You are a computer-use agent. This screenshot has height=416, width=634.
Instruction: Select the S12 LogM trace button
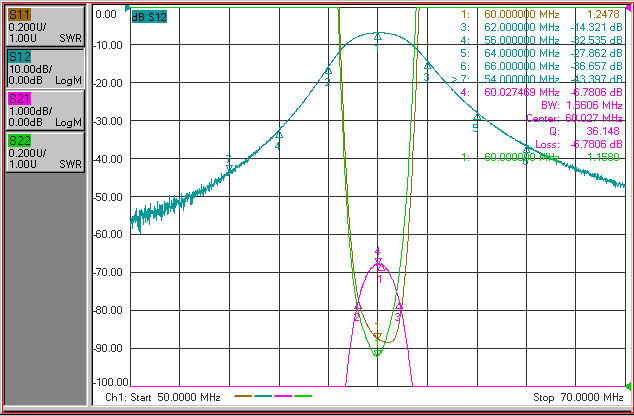[45, 69]
